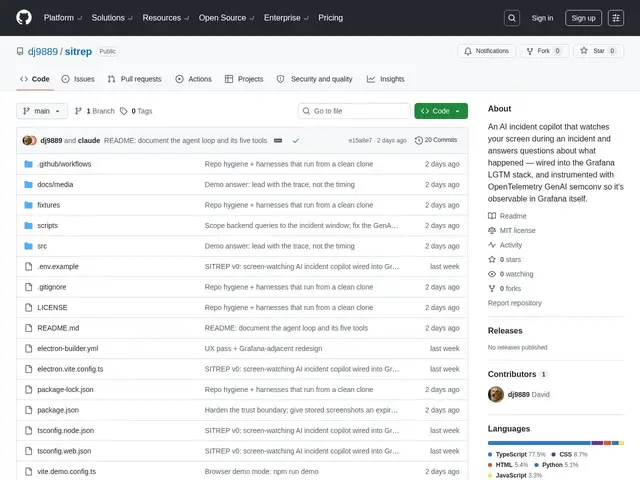Click the Go to file search field
The image size is (640, 480).
coord(354,111)
